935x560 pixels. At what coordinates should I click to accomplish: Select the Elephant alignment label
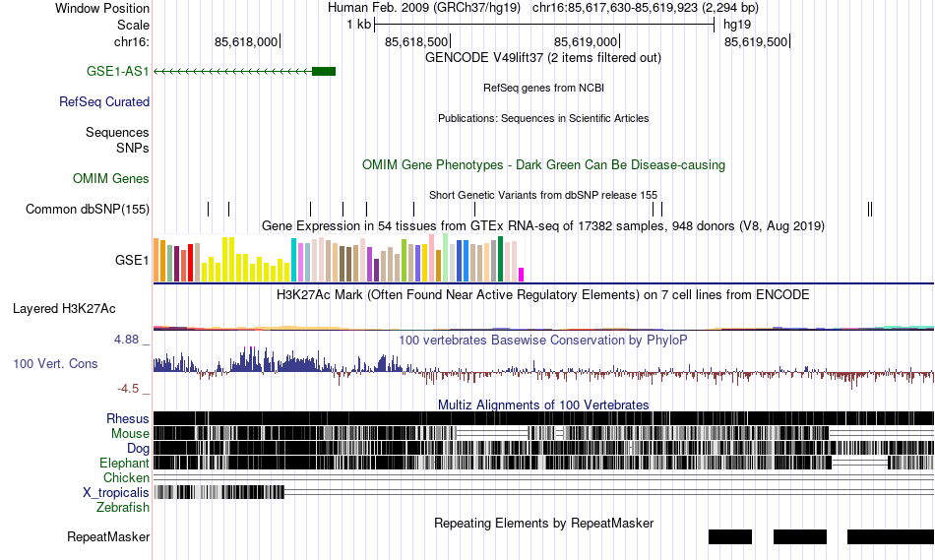(x=124, y=464)
